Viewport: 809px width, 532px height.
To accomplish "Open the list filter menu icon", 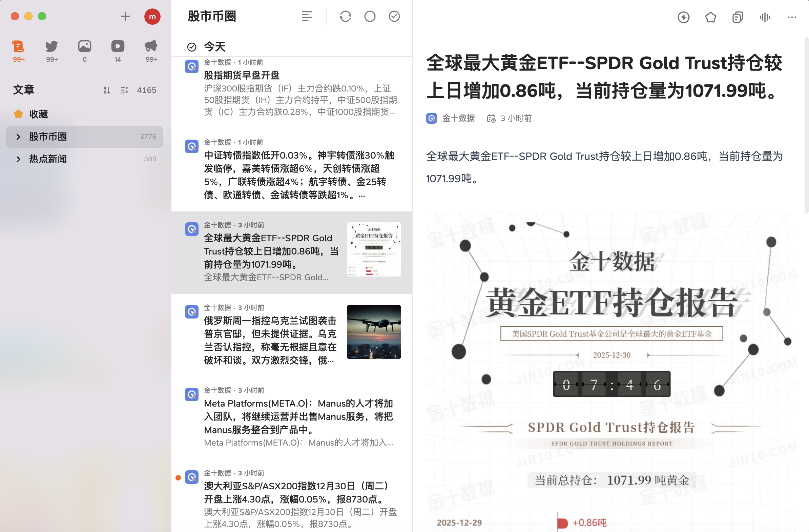I will pyautogui.click(x=307, y=16).
